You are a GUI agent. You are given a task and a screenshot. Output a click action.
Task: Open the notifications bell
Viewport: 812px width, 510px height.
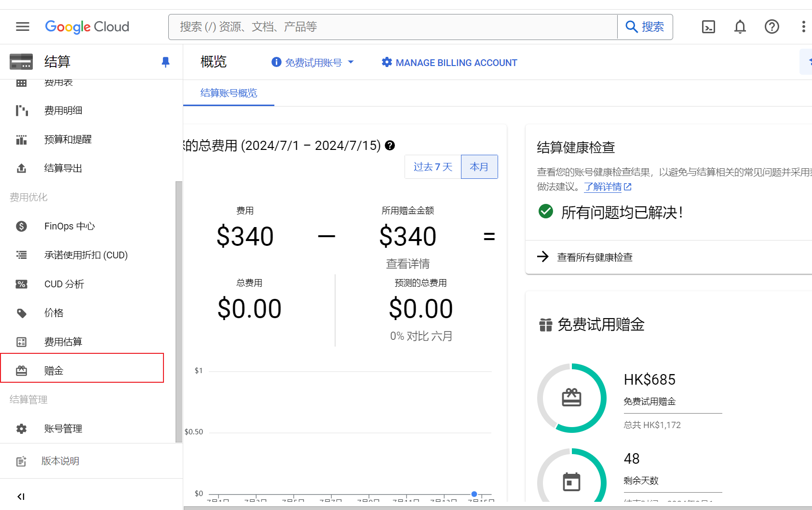(x=740, y=27)
